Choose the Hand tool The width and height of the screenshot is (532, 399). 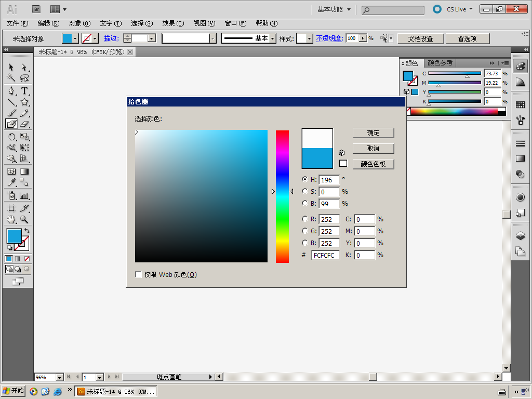(11, 220)
